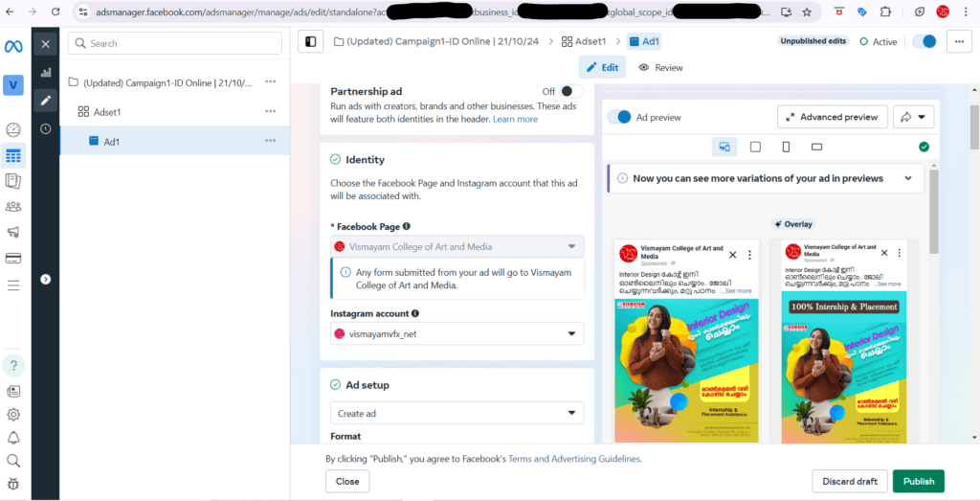Select Campaign1-ID Online in the tree
This screenshot has height=501, width=980.
[x=168, y=82]
